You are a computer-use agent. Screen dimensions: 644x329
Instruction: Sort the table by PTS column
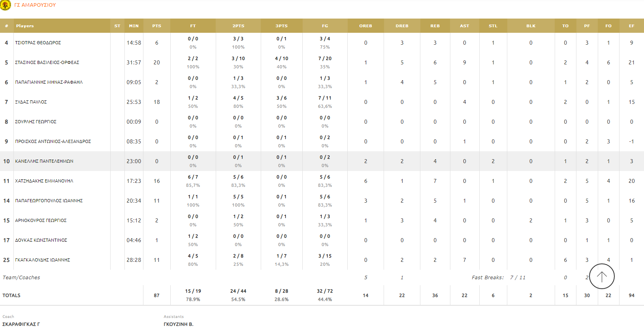click(x=156, y=26)
